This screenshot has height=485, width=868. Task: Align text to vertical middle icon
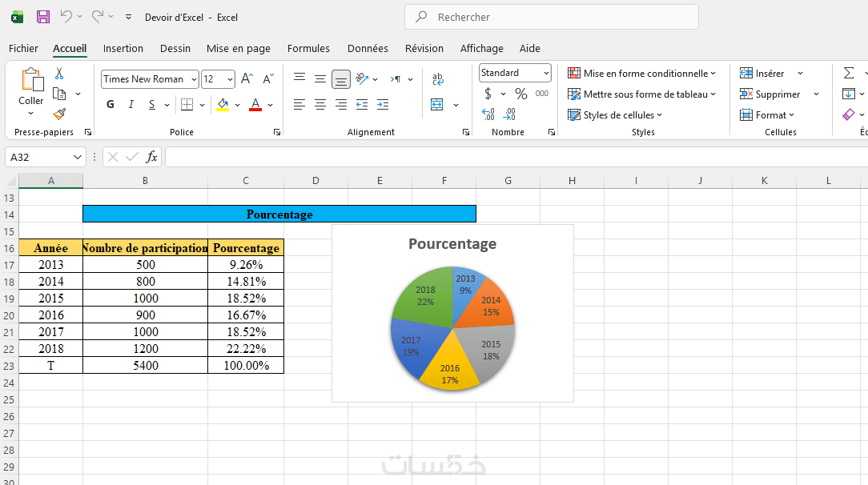tap(320, 78)
